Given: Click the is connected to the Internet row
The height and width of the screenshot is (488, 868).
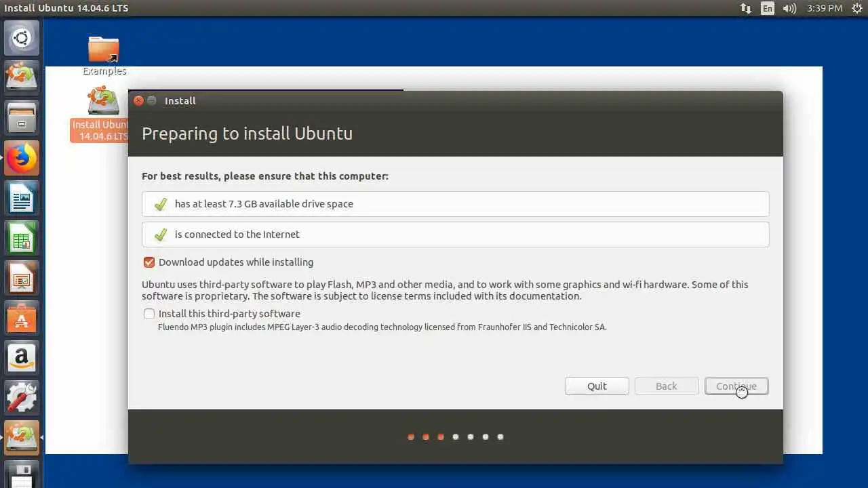Looking at the screenshot, I should coord(456,235).
